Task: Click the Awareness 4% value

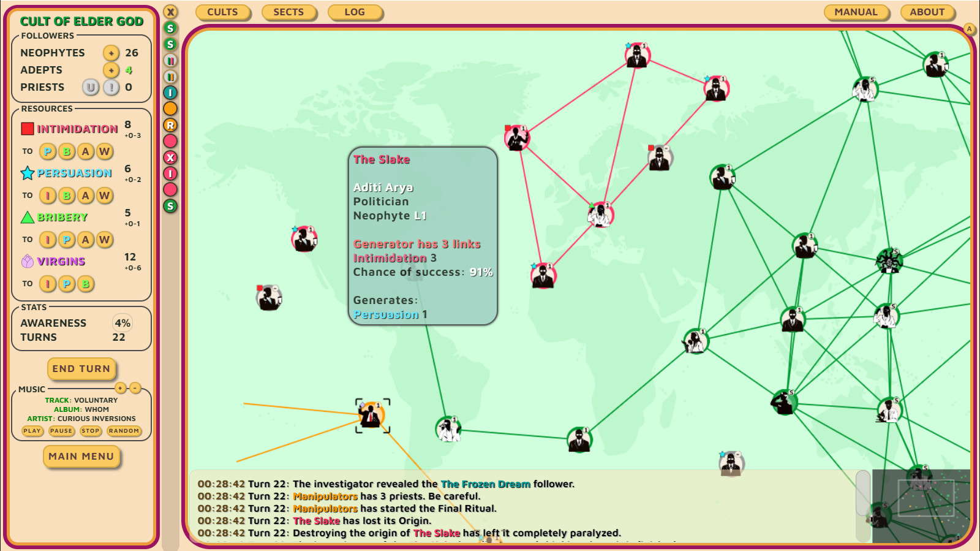Action: tap(123, 323)
